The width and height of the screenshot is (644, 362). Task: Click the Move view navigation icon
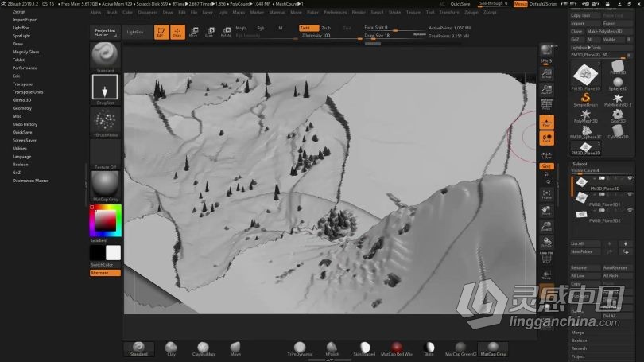(546, 210)
